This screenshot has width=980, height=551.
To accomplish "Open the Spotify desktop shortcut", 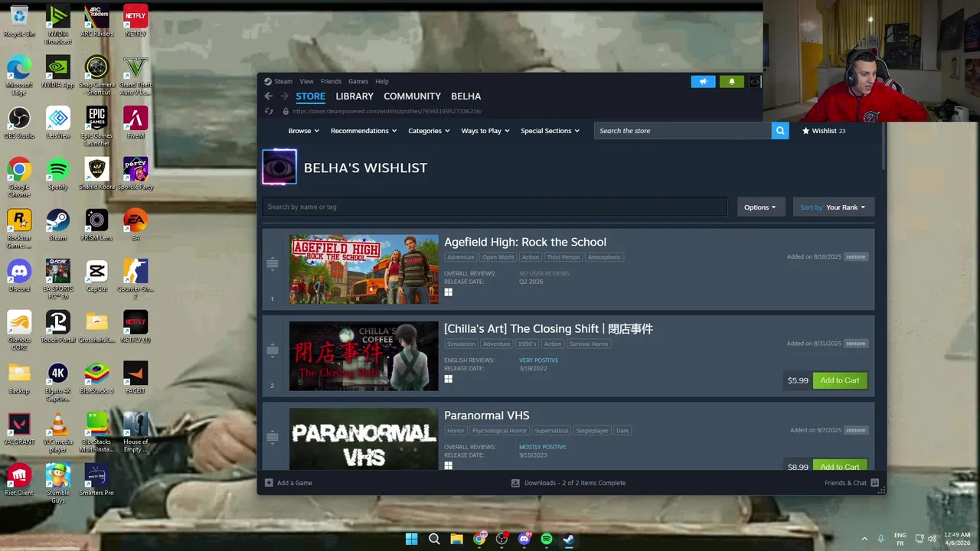I will pos(57,174).
